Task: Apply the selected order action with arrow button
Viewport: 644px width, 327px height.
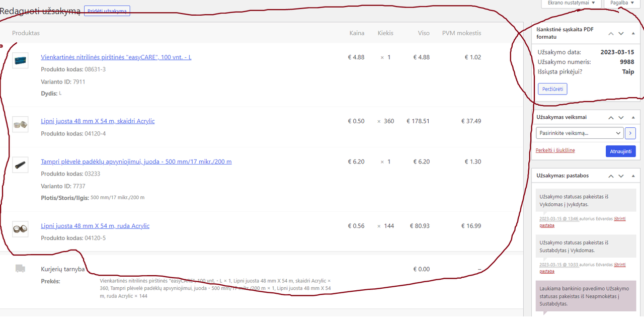Action: click(x=630, y=133)
